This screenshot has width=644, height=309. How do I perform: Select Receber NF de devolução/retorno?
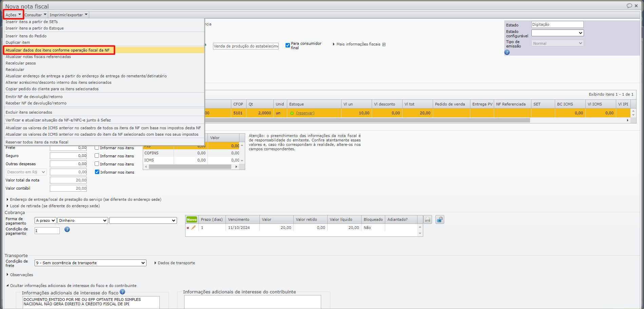[104, 103]
